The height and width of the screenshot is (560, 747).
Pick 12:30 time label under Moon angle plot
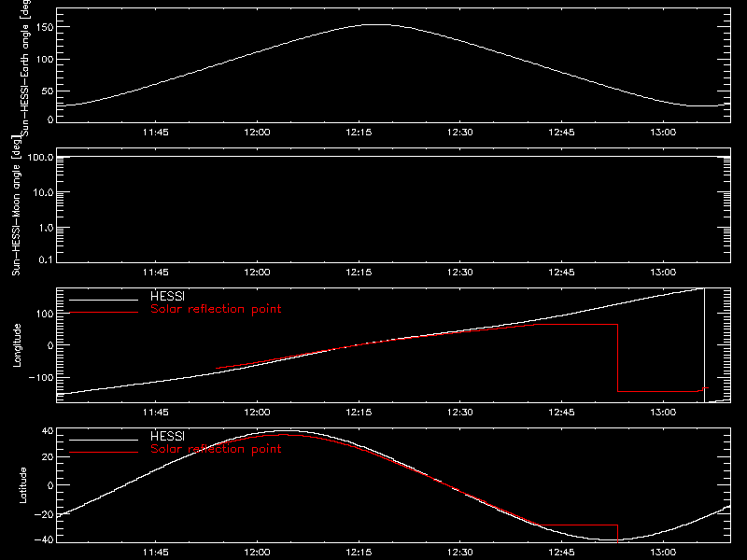(459, 273)
